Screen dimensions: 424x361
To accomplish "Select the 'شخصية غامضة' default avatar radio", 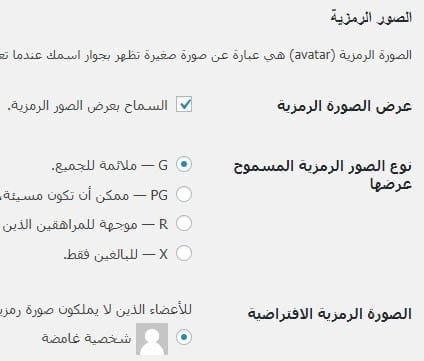I will pyautogui.click(x=184, y=337).
